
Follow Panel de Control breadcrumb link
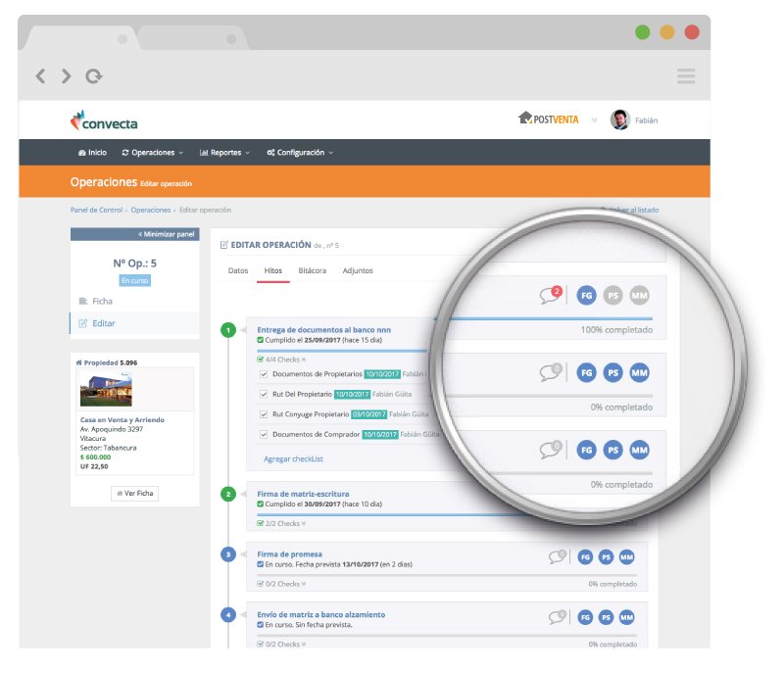point(96,210)
